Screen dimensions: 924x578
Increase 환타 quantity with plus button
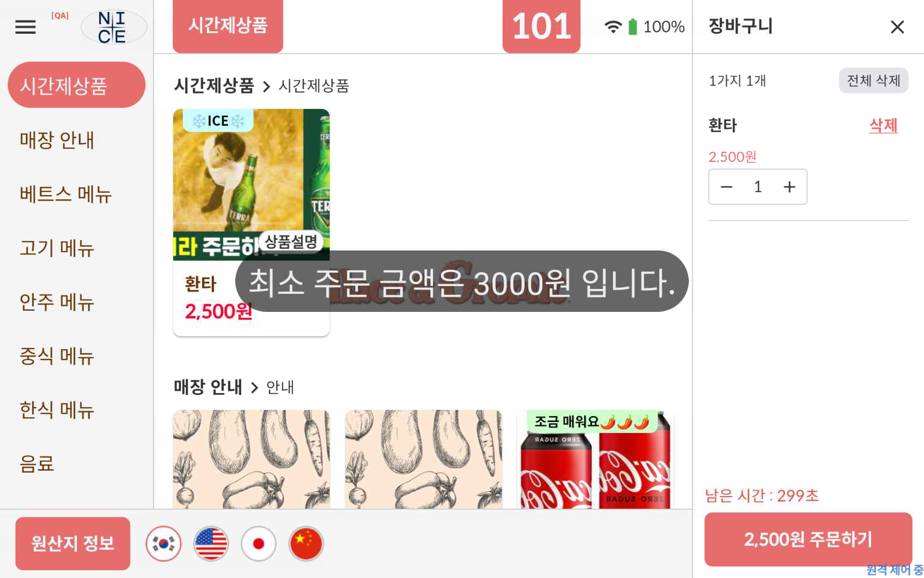789,187
